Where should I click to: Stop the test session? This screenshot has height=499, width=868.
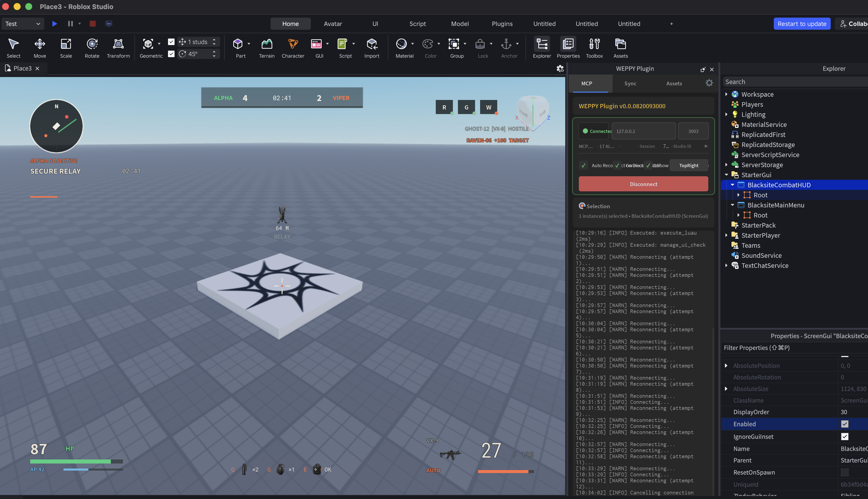pyautogui.click(x=92, y=24)
